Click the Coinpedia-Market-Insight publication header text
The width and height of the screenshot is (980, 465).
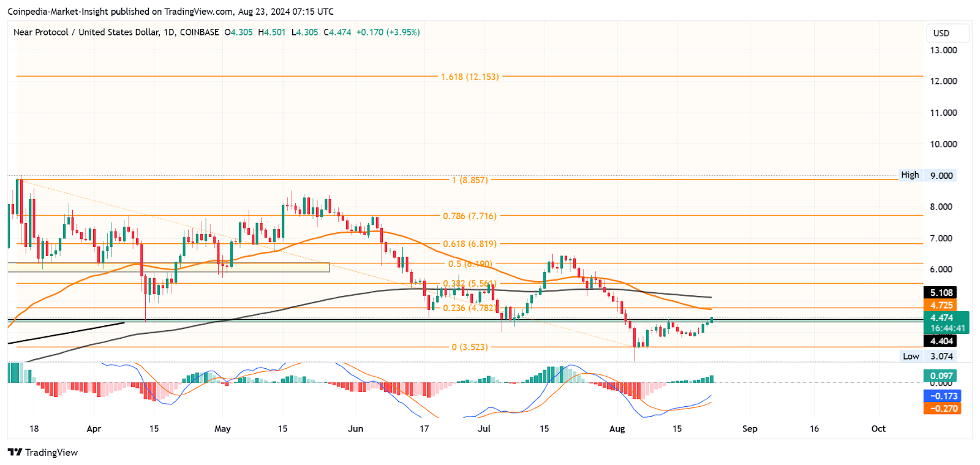[170, 12]
